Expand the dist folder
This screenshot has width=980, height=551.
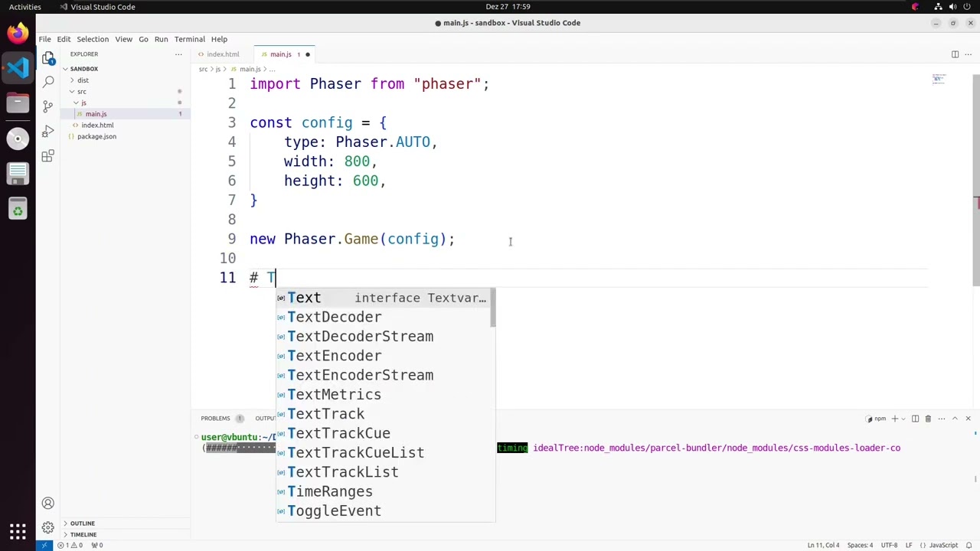pyautogui.click(x=83, y=80)
